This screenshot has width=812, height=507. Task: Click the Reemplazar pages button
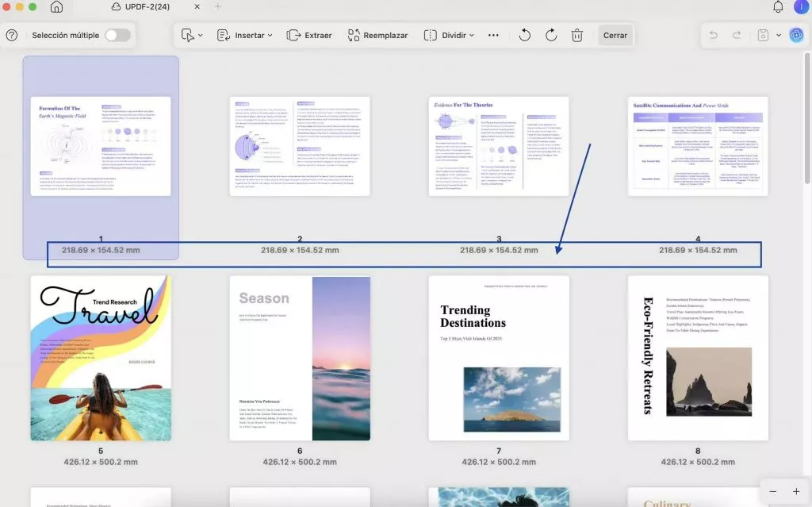click(x=377, y=35)
